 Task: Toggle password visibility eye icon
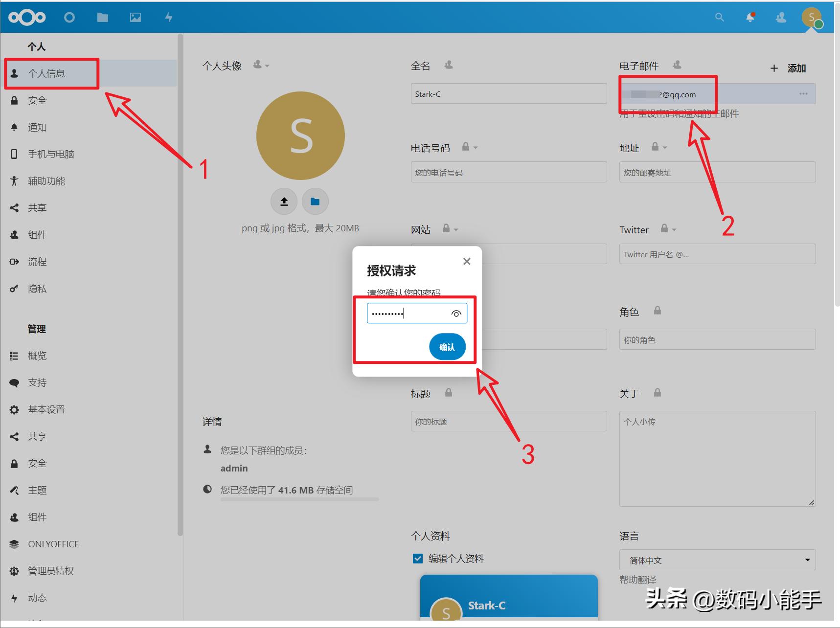click(x=456, y=314)
